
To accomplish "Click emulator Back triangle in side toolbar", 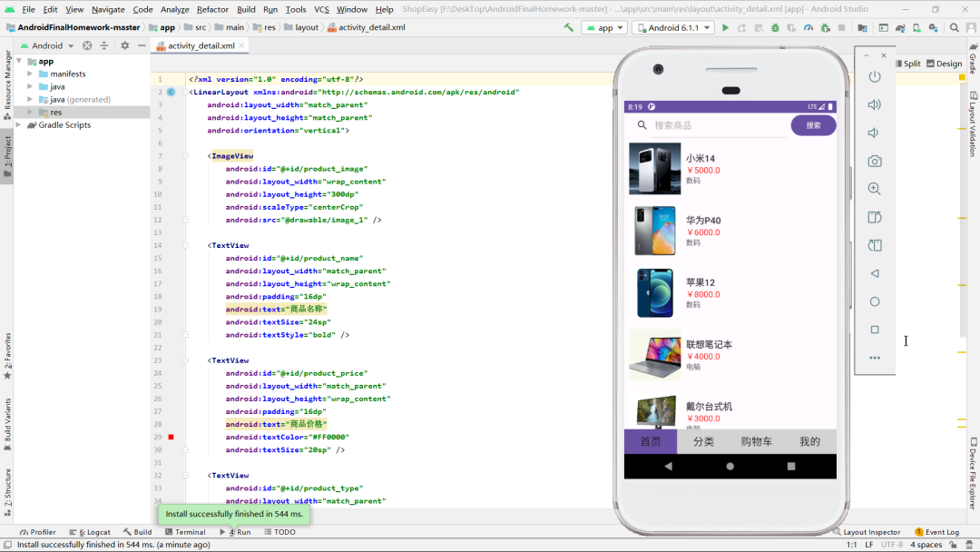I will (x=875, y=273).
